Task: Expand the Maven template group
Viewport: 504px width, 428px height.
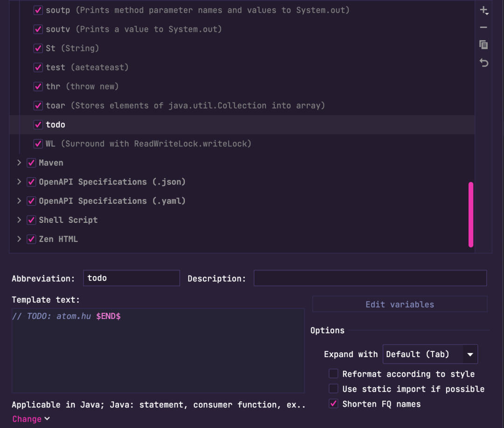Action: [19, 163]
